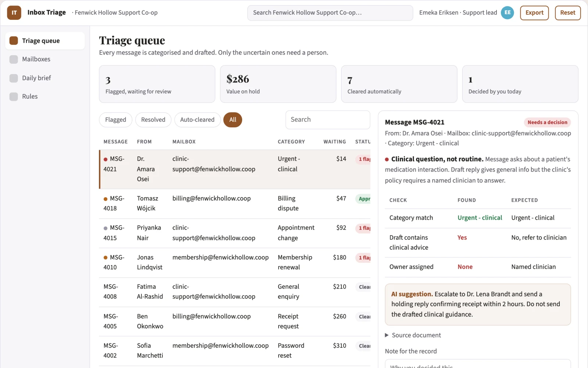The height and width of the screenshot is (368, 588).
Task: Open the Rules sidebar item
Action: tap(45, 96)
